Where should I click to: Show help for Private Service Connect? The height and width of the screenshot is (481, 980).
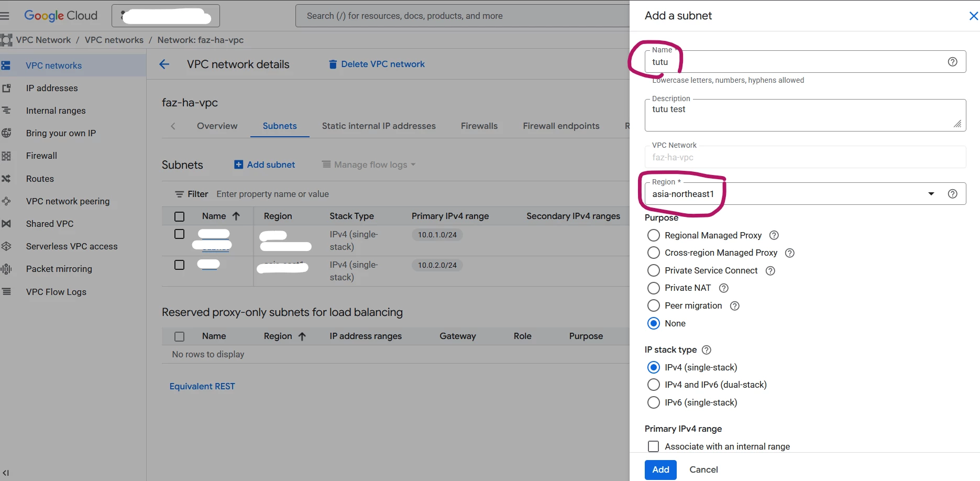point(770,271)
